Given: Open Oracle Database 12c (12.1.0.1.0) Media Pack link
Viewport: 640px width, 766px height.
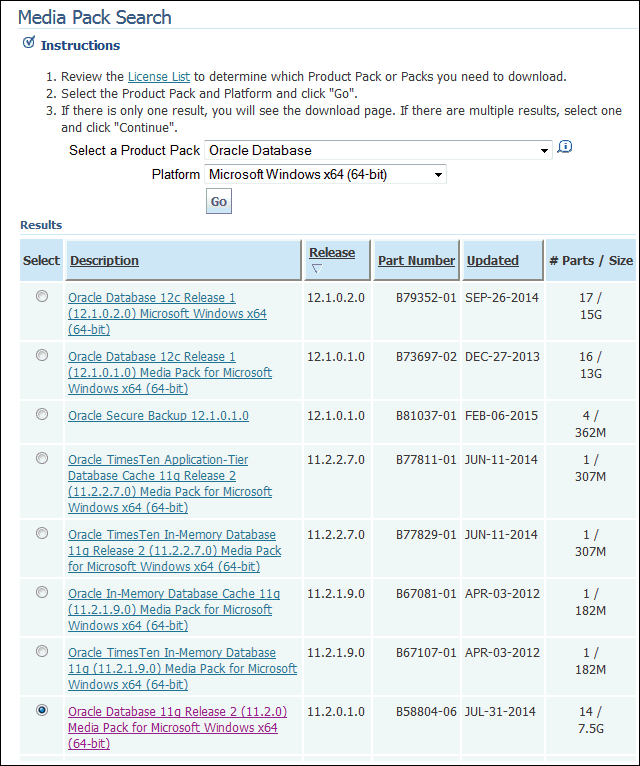Looking at the screenshot, I should pyautogui.click(x=170, y=372).
